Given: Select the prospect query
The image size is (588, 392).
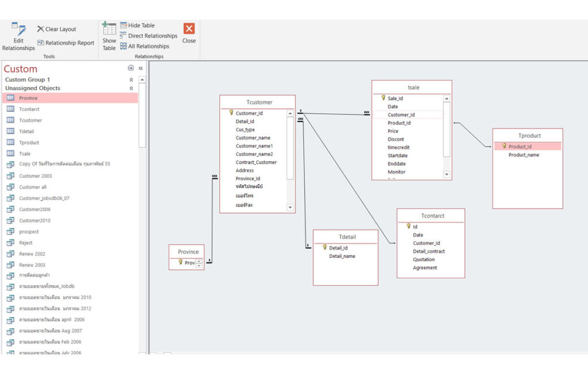Looking at the screenshot, I should [70, 232].
